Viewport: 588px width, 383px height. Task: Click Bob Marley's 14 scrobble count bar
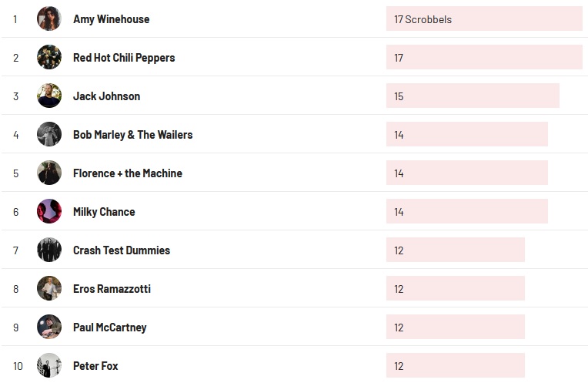coord(466,135)
